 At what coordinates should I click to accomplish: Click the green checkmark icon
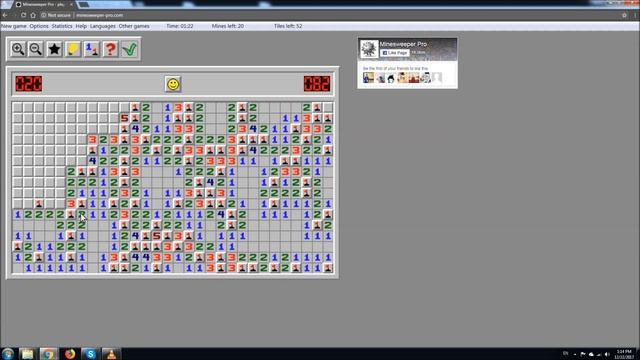129,49
